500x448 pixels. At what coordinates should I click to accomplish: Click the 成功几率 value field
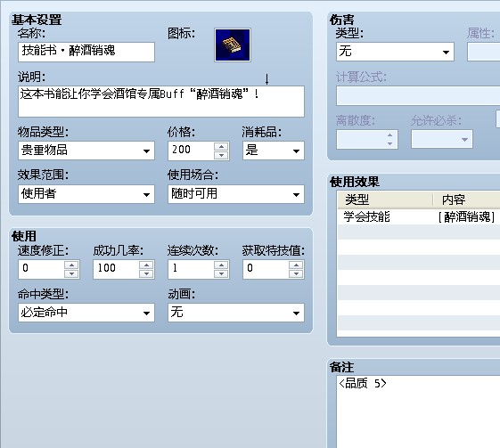coord(116,269)
